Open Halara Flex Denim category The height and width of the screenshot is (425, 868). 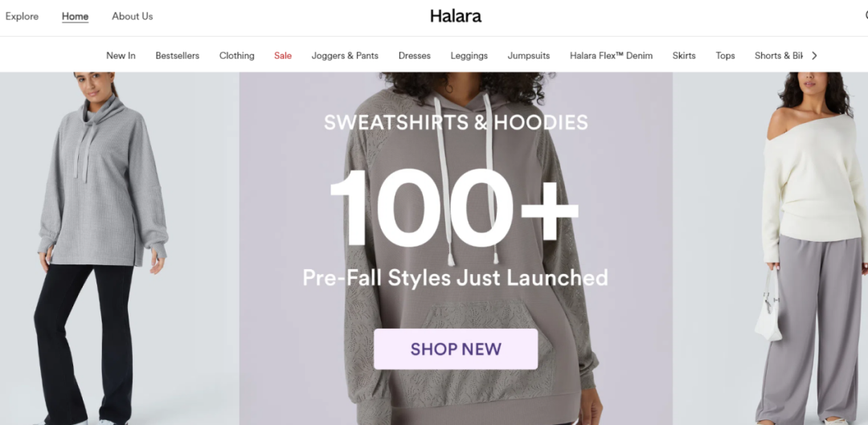[x=611, y=55]
